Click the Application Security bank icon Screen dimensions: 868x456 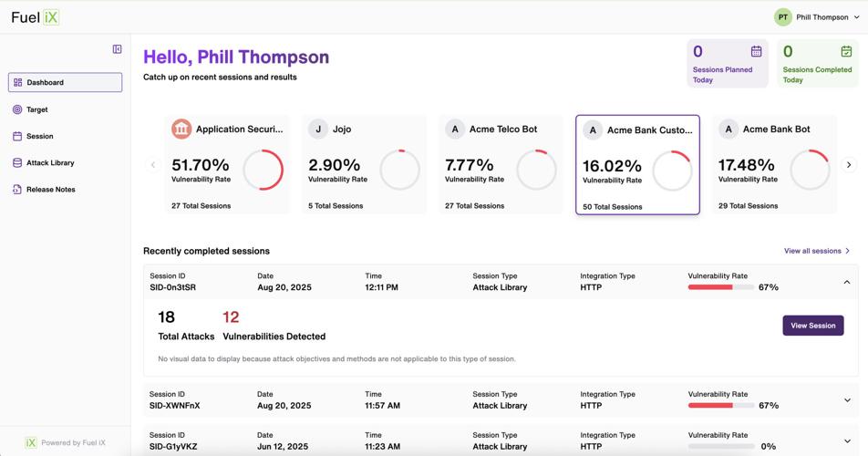(181, 130)
